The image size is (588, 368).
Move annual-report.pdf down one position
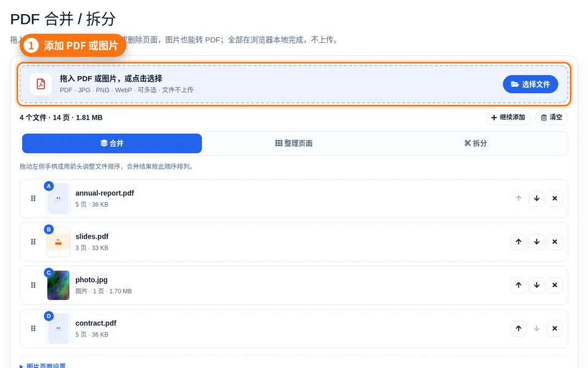pyautogui.click(x=537, y=198)
